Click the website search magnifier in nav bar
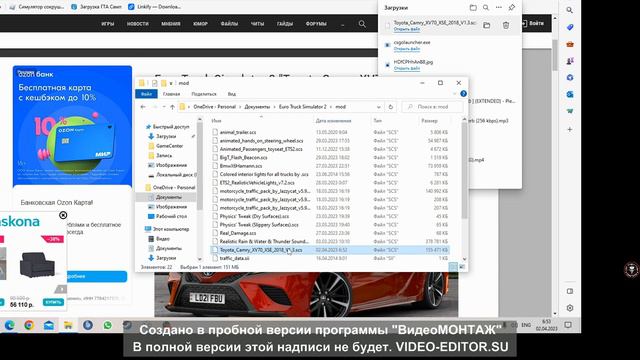 (x=362, y=24)
